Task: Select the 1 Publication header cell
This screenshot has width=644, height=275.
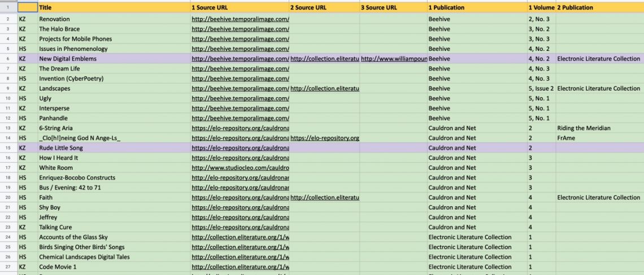Action: coord(477,7)
